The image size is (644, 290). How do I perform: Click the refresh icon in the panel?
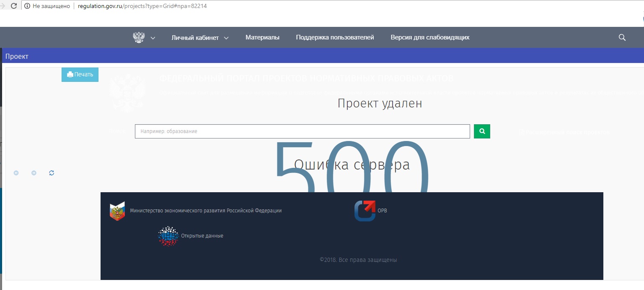click(52, 173)
